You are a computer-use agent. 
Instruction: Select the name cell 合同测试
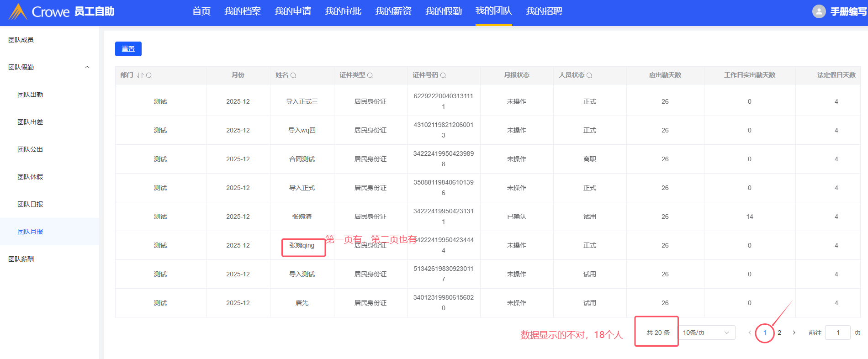coord(302,159)
